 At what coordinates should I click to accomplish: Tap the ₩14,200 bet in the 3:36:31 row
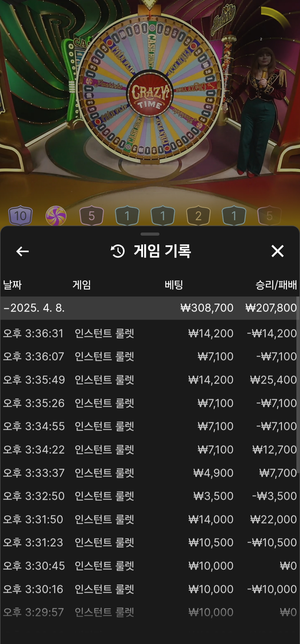tap(211, 333)
